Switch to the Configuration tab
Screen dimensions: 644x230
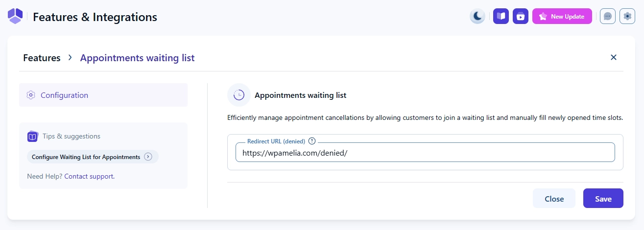click(64, 95)
